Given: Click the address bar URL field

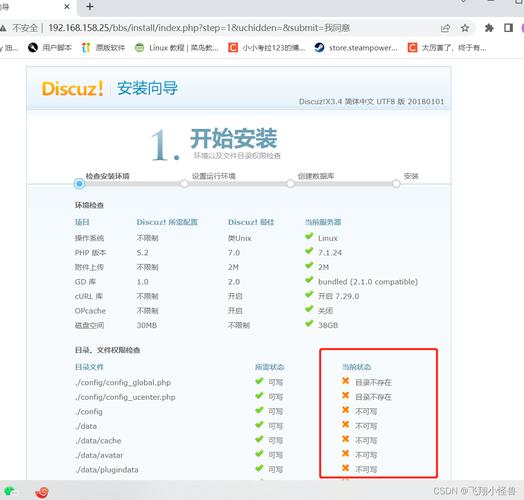Looking at the screenshot, I should [199, 28].
